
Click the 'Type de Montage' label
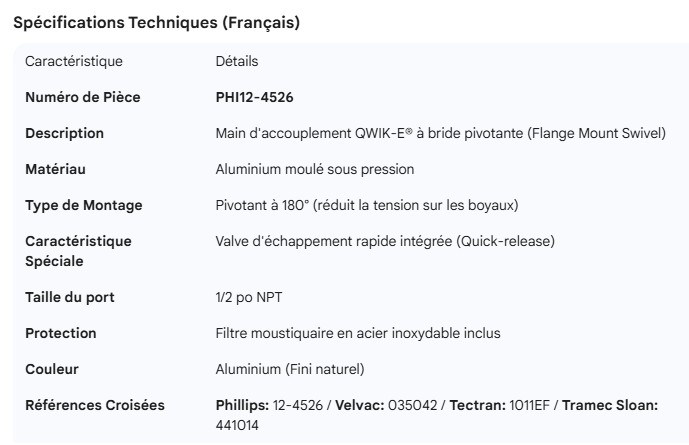(x=83, y=205)
